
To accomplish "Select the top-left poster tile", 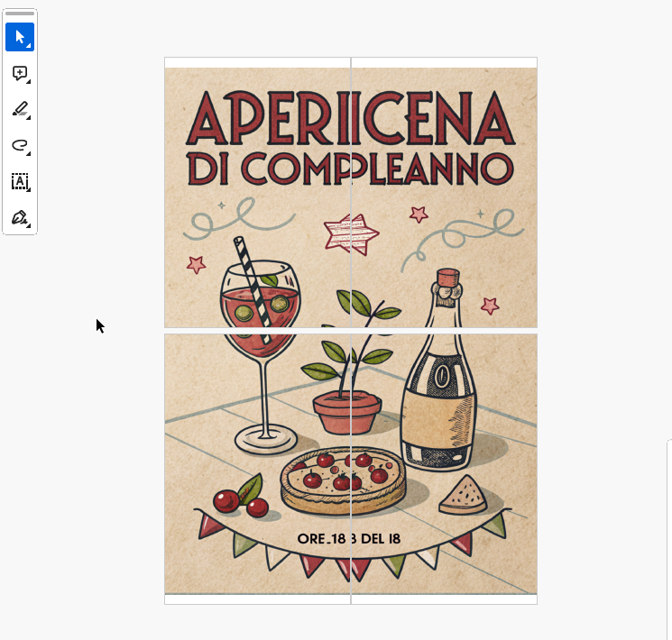I will 257,194.
